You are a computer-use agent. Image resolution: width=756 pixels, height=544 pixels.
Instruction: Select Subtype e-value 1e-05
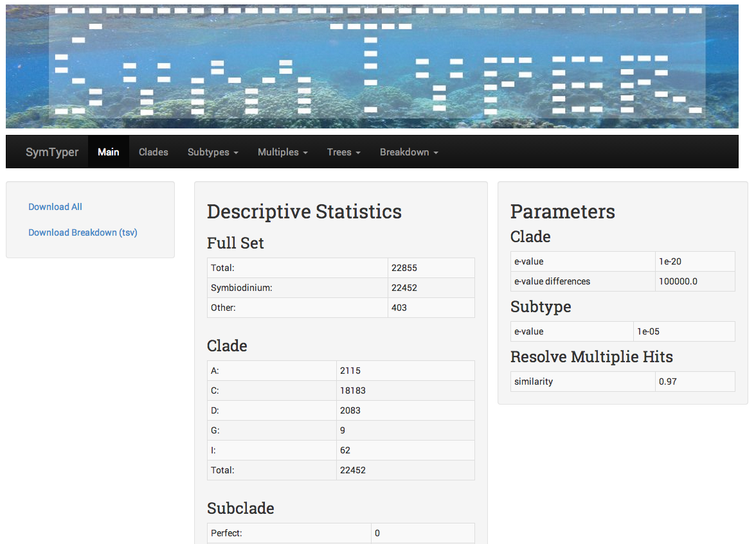tap(648, 331)
